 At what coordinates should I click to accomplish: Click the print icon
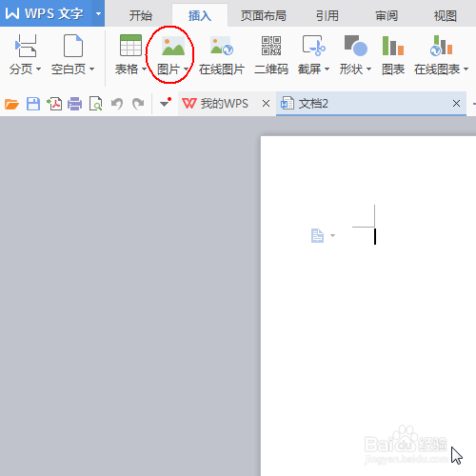(x=75, y=104)
